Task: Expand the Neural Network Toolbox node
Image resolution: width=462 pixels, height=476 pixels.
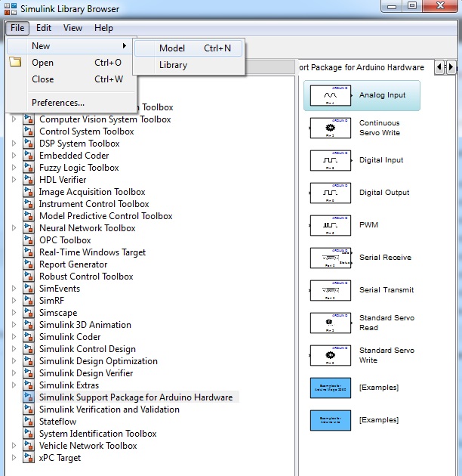Action: (x=14, y=228)
